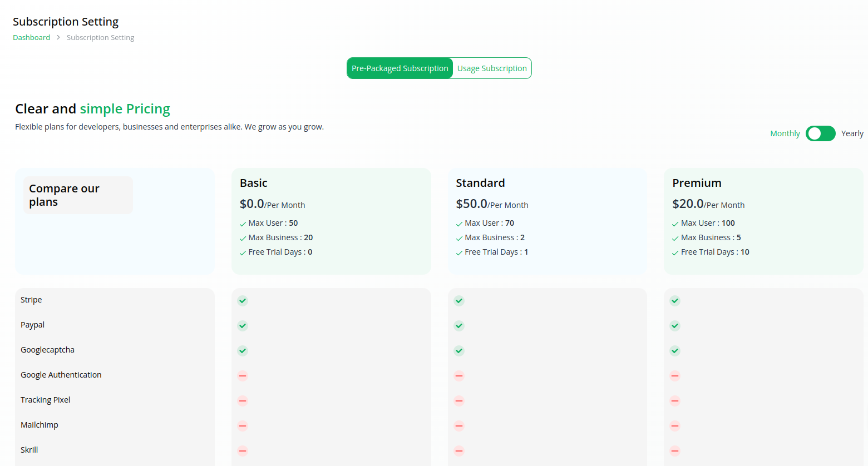Select the Googlecaptcha feature row label
868x466 pixels.
[x=47, y=350]
